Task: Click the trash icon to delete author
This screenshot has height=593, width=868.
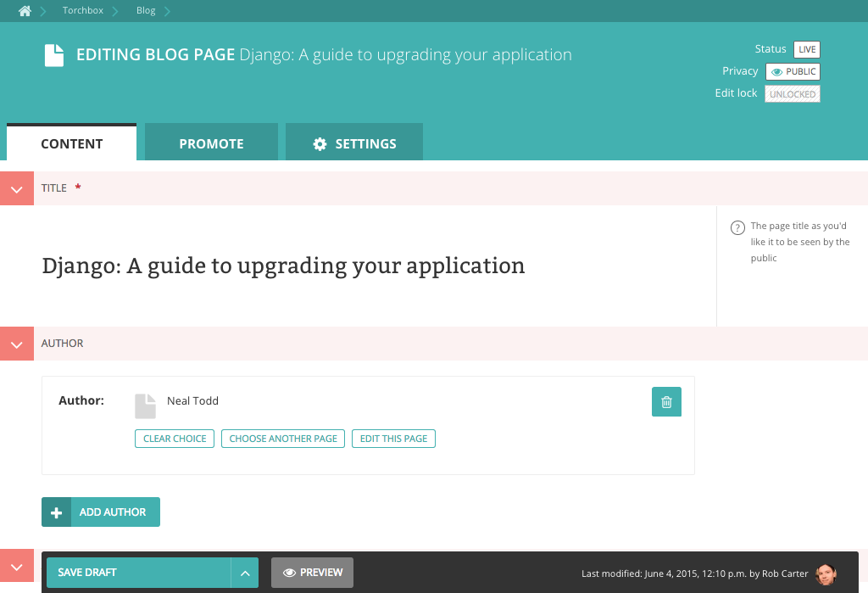Action: click(x=666, y=402)
